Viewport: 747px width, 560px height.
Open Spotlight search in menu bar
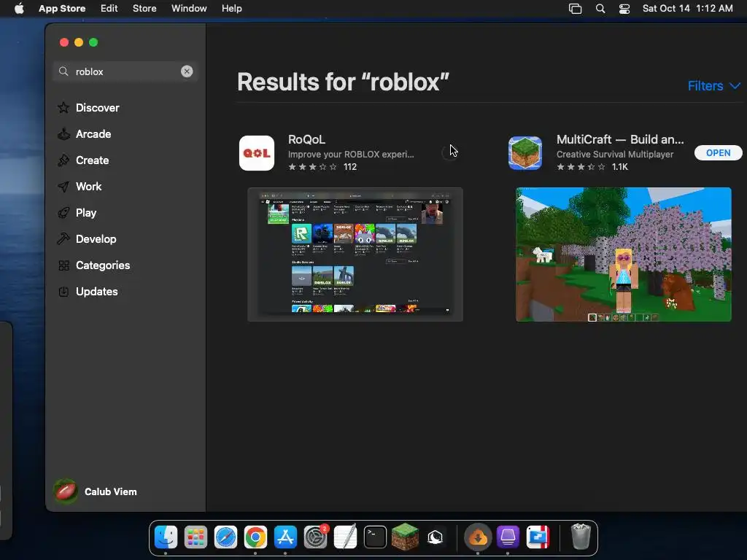click(x=600, y=9)
